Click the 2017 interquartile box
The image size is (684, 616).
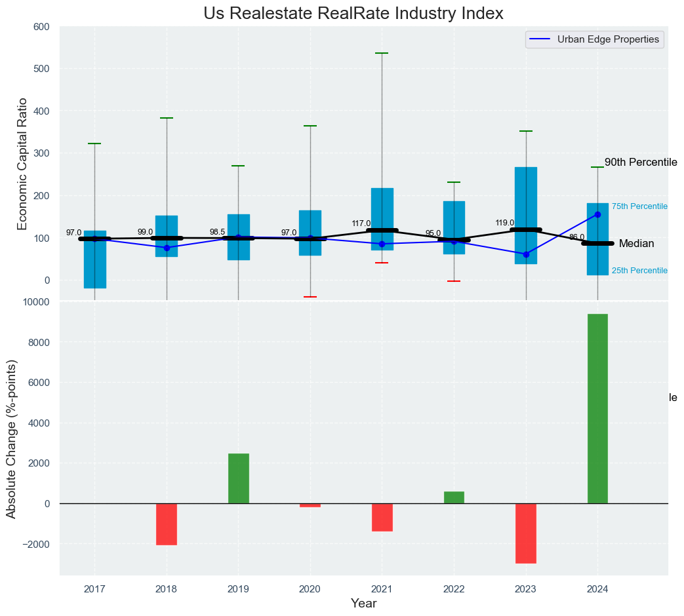click(x=95, y=260)
